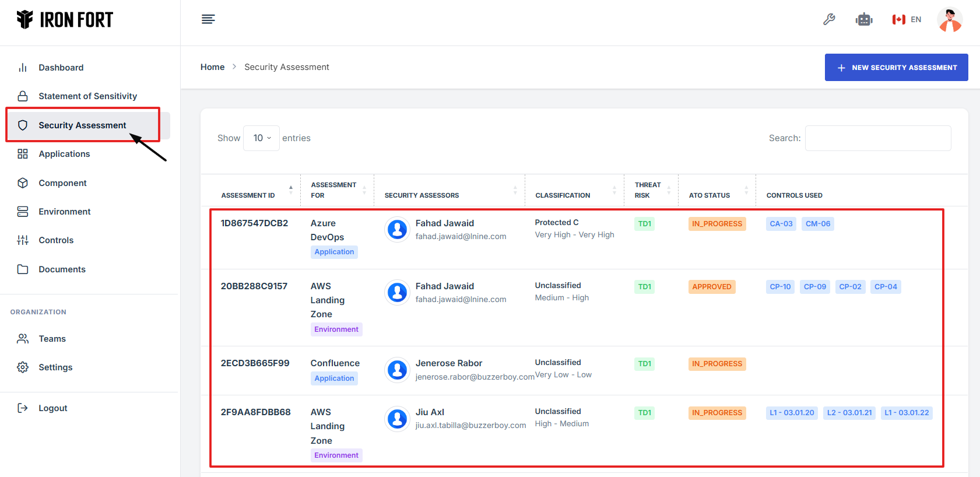This screenshot has height=477, width=980.
Task: Open the robot assistant icon
Action: pos(864,19)
